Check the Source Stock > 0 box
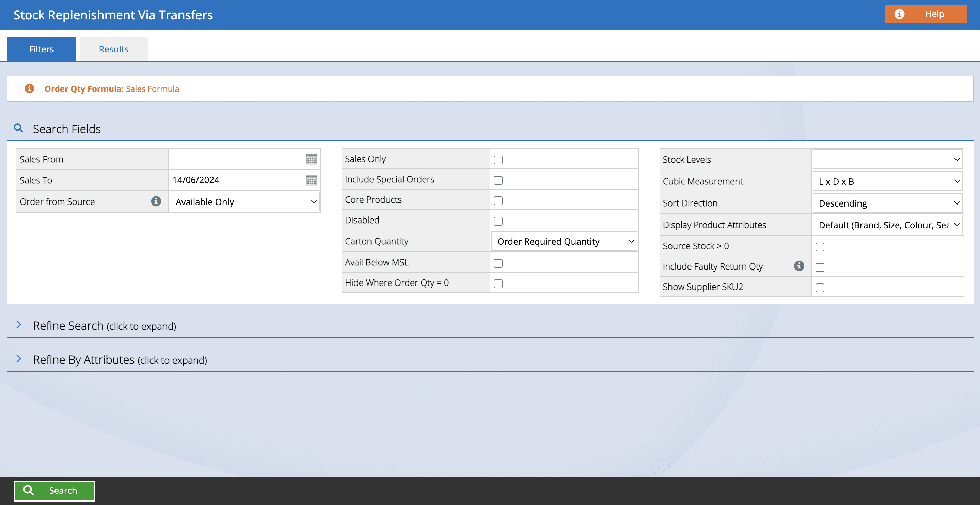980x505 pixels. pyautogui.click(x=820, y=247)
